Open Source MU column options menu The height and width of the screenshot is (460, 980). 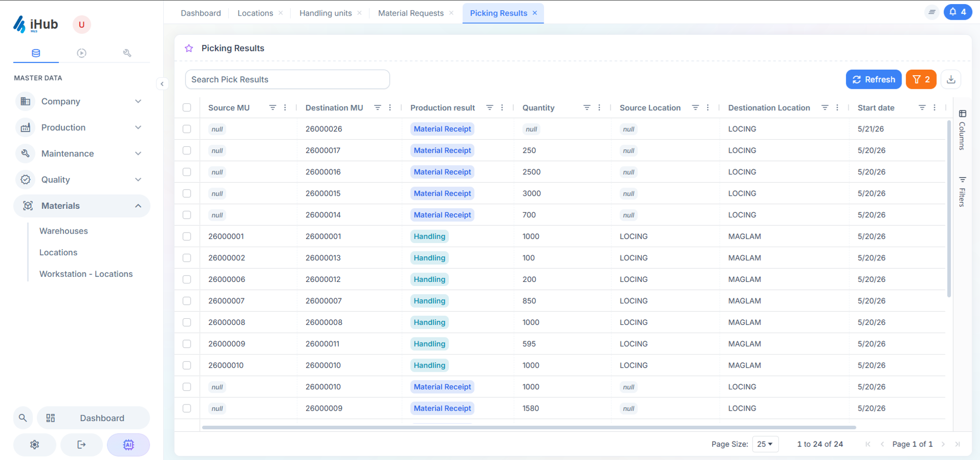tap(285, 107)
